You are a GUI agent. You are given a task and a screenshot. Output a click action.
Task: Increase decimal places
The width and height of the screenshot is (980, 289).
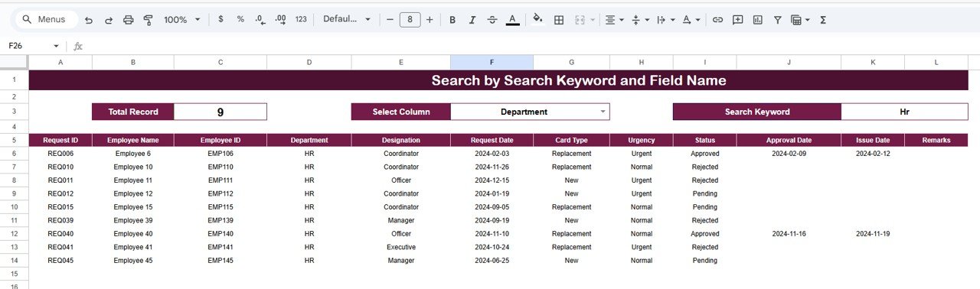click(x=280, y=19)
